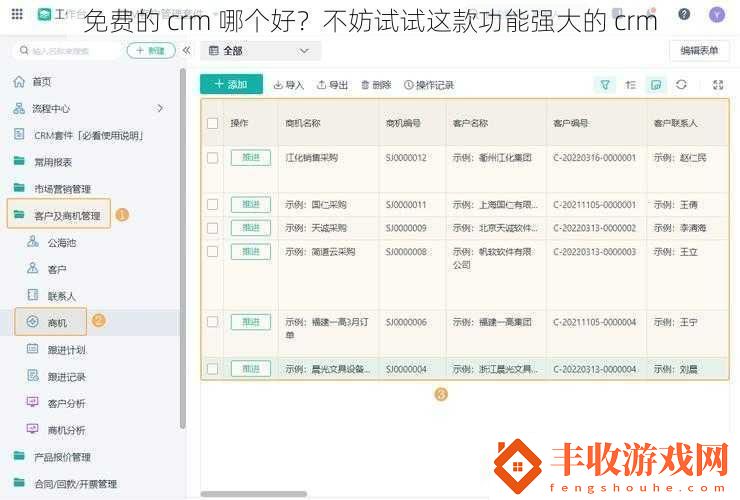Open the row sort settings icon
The width and height of the screenshot is (740, 500).
coord(631,85)
